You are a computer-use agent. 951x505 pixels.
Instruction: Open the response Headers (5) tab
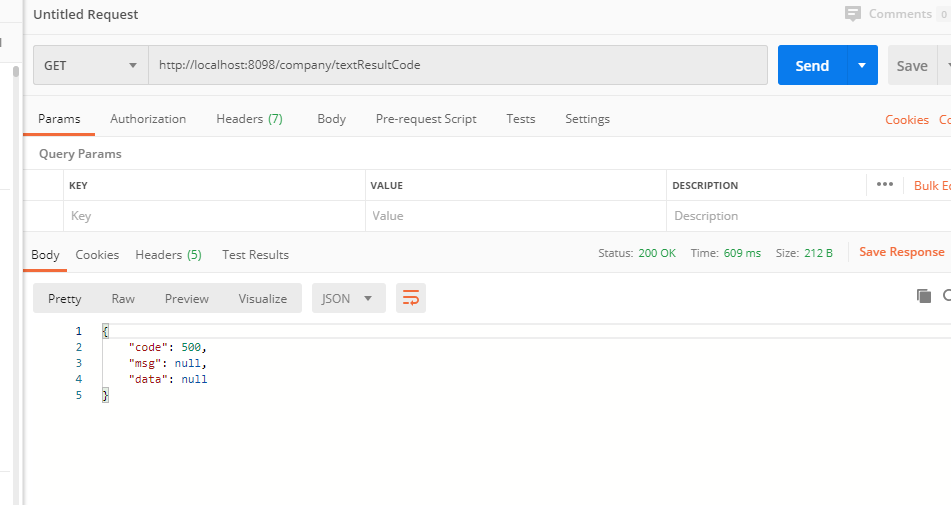tap(168, 255)
